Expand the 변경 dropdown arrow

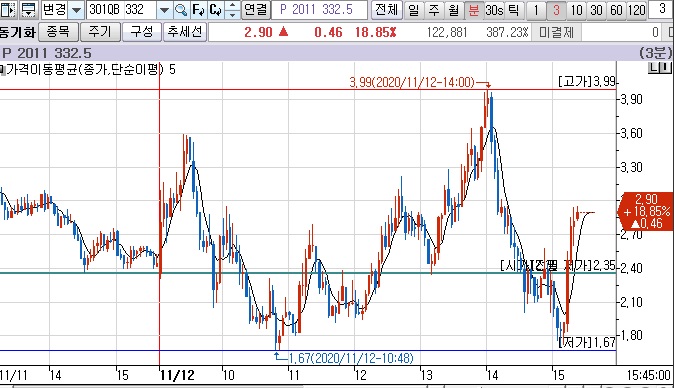point(76,10)
